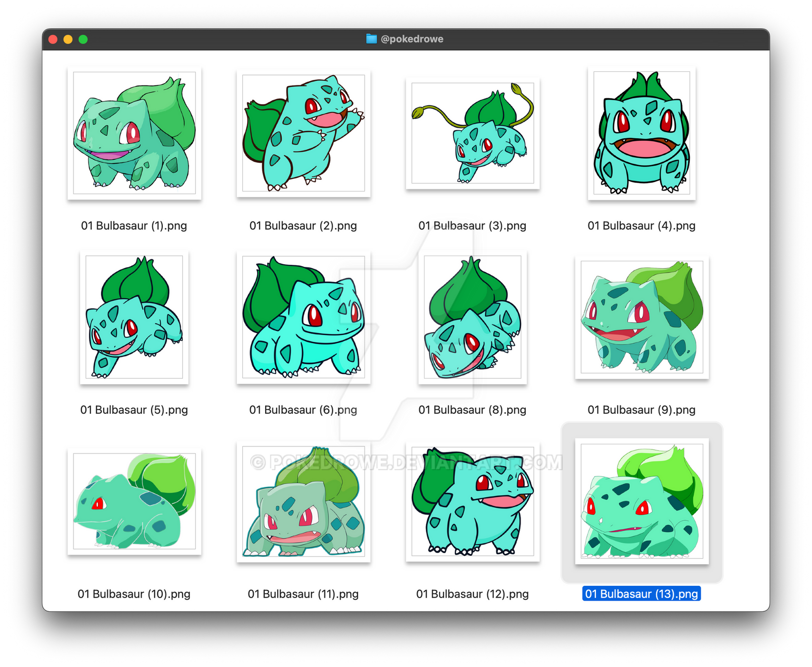Click the file name '01 Bulbasaur (1).png'

point(134,226)
